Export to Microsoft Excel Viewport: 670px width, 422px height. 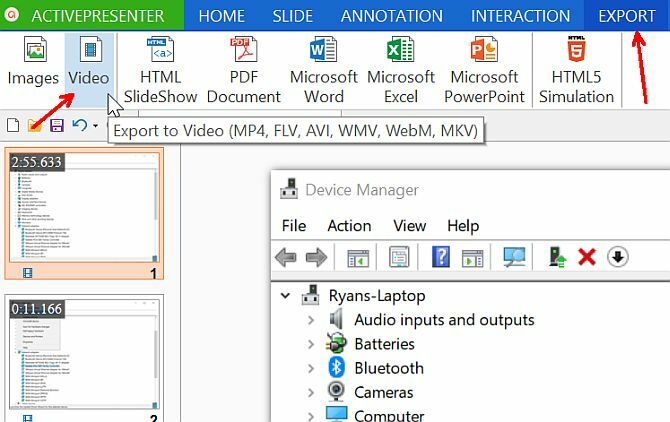coord(400,70)
